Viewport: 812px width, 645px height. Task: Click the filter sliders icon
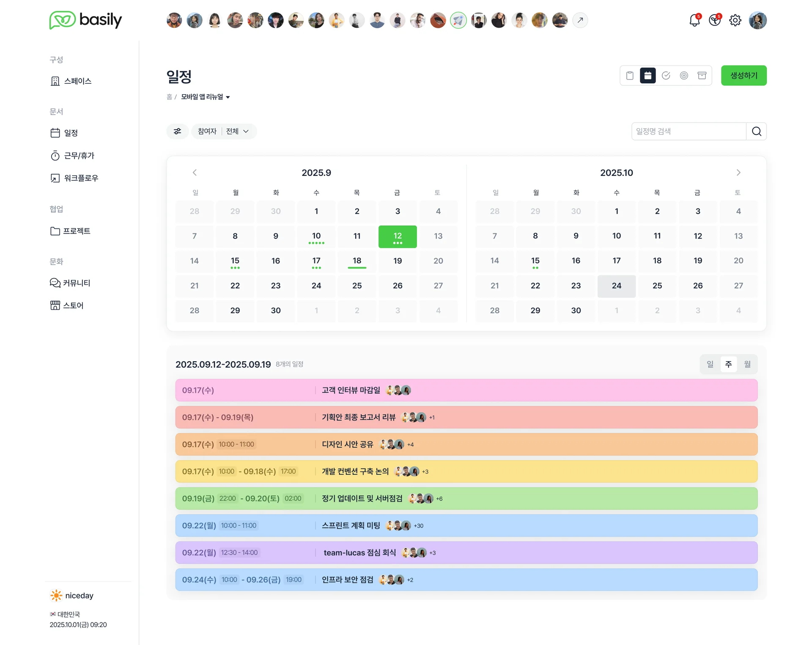coord(178,132)
